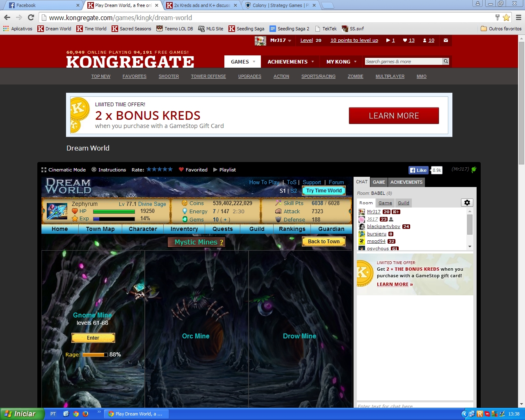
Task: Switch to the GAME tab
Action: pyautogui.click(x=379, y=182)
